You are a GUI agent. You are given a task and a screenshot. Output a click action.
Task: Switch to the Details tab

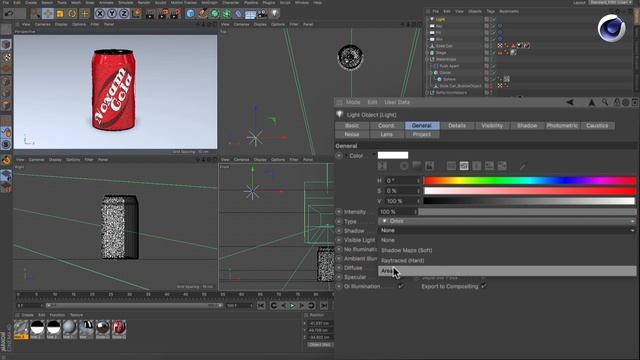click(x=457, y=126)
